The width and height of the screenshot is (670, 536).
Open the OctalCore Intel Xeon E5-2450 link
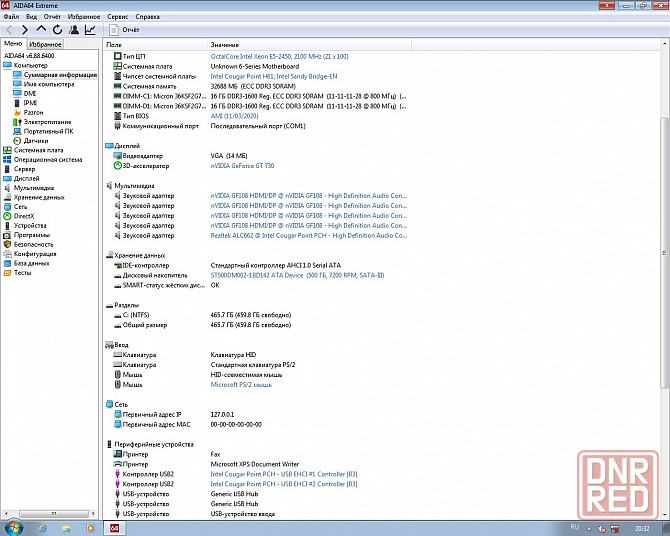279,56
